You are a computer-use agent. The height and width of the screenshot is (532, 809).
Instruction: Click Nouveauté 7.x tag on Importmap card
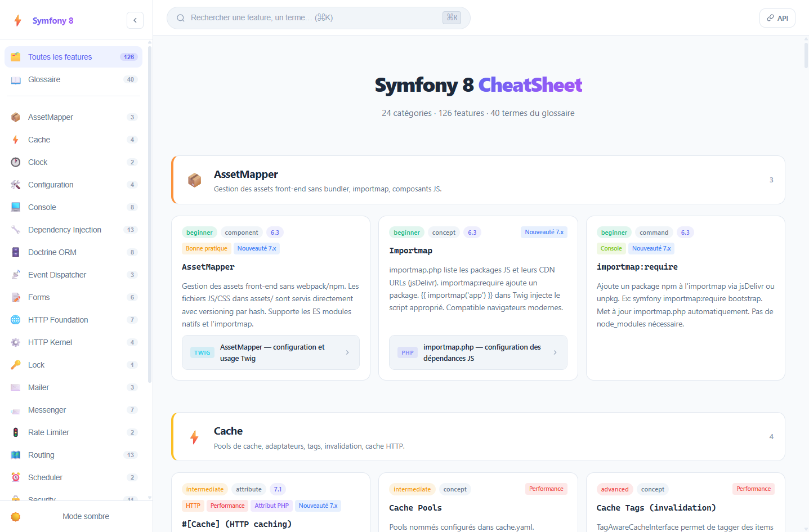pyautogui.click(x=544, y=232)
